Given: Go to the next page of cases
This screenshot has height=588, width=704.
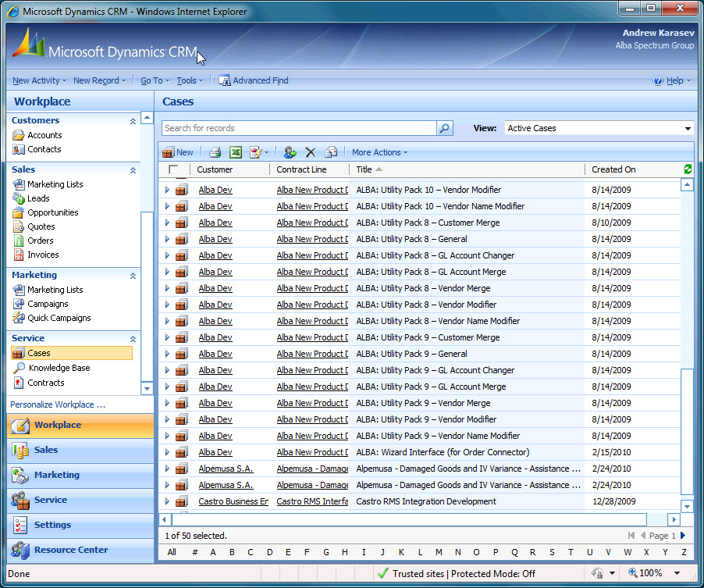Looking at the screenshot, I should pyautogui.click(x=684, y=536).
